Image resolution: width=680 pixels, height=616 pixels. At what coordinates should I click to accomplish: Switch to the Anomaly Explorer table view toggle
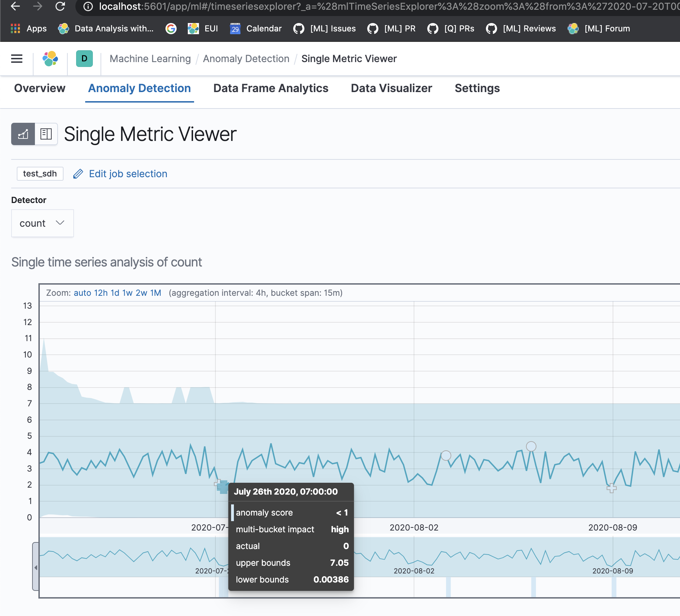coord(46,134)
